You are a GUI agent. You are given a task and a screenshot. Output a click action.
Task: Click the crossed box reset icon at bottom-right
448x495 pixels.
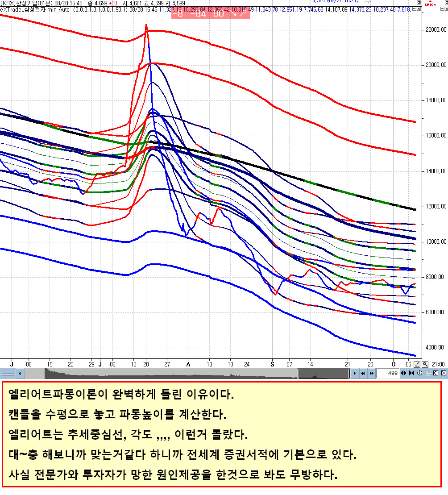444,373
